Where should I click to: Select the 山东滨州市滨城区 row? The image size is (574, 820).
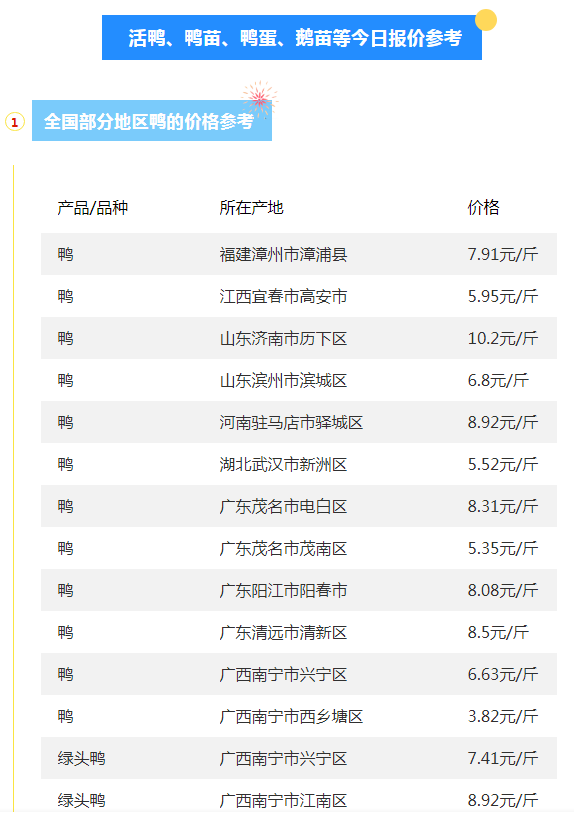(299, 380)
